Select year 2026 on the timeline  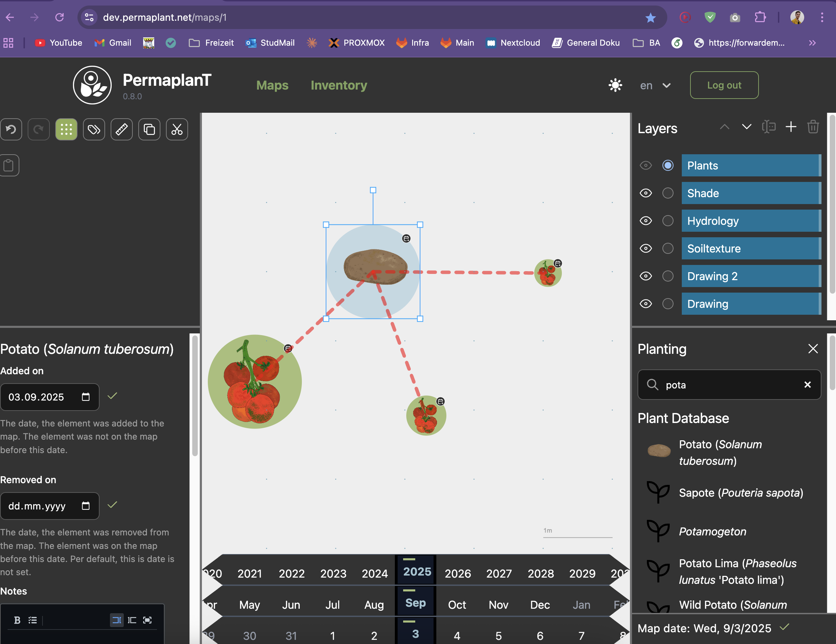pos(457,573)
